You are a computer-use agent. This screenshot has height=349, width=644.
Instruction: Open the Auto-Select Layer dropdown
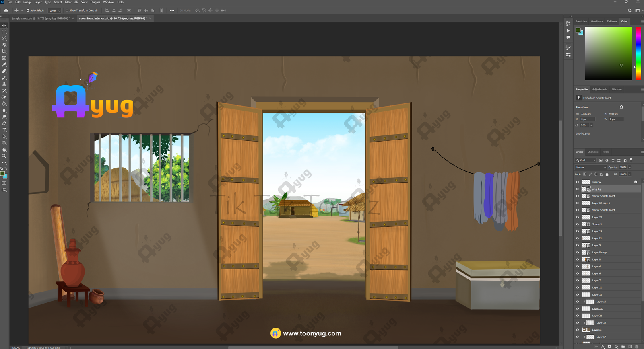click(x=55, y=10)
